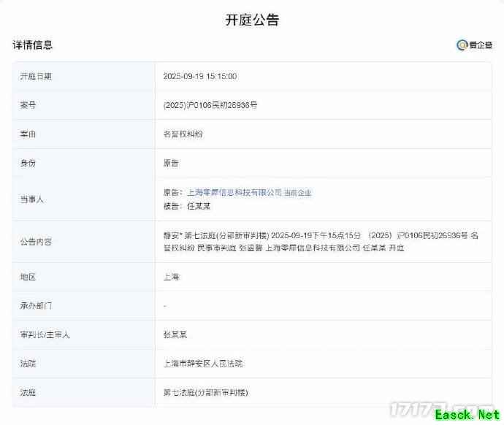The height and width of the screenshot is (425, 504).
Task: Click the 名誉权纠纷 case cause value
Action: (182, 134)
